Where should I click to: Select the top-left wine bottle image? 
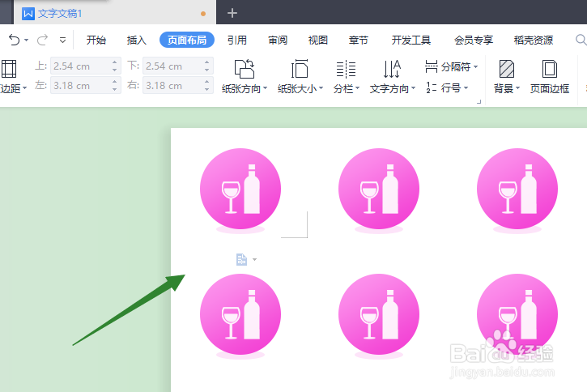240,190
